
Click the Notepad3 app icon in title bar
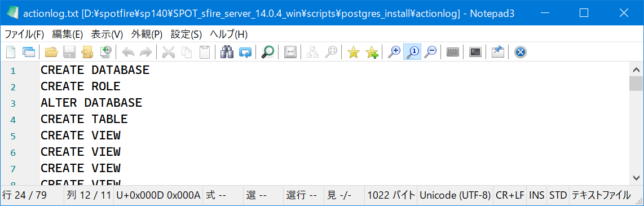(13, 13)
